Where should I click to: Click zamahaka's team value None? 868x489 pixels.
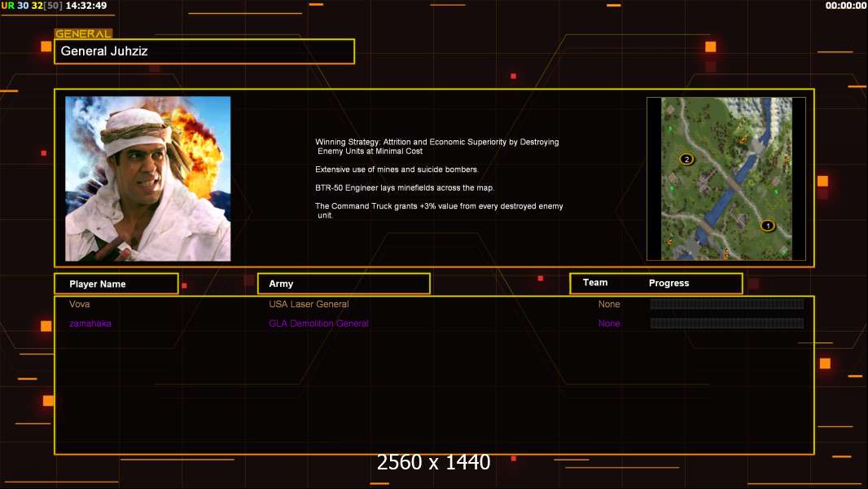[x=609, y=324]
